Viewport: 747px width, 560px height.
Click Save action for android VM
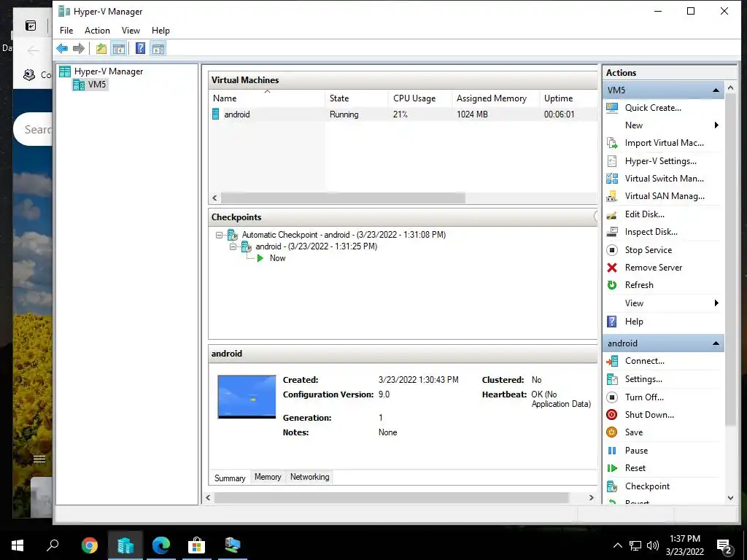[x=634, y=432]
